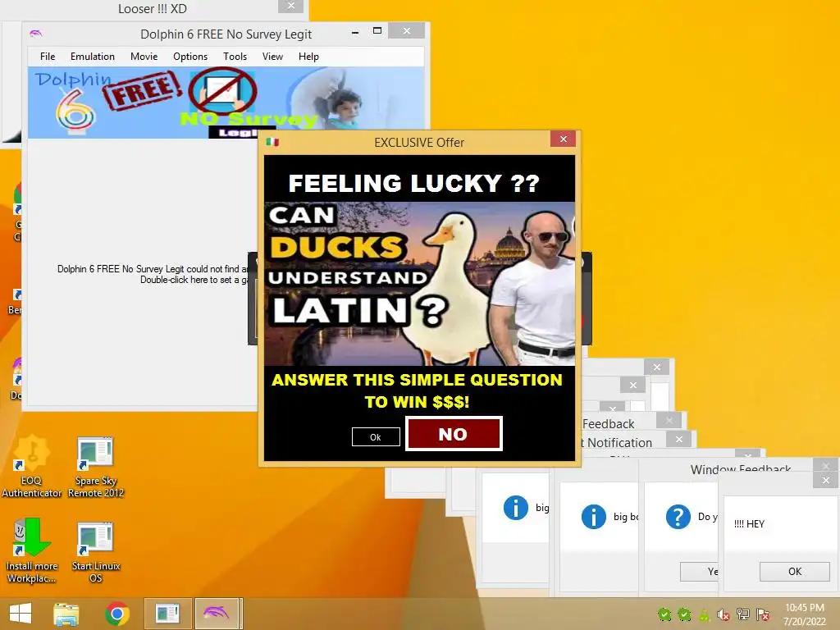
Task: Open File Explorer from the taskbar
Action: pos(66,614)
